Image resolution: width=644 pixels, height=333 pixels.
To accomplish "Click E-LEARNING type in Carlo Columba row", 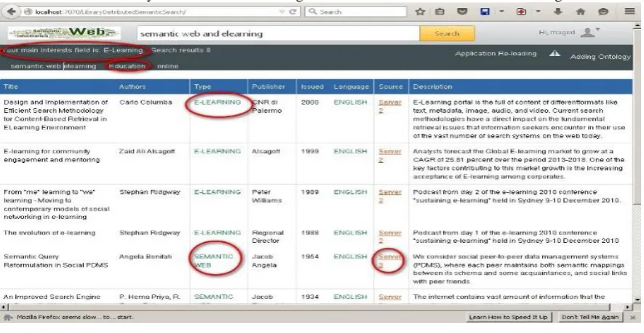I will point(218,103).
